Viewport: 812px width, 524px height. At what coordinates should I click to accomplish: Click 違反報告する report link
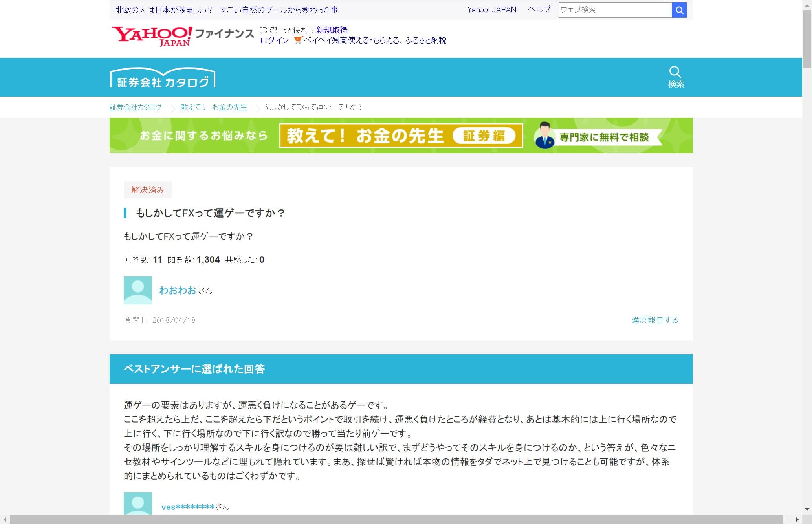(654, 320)
